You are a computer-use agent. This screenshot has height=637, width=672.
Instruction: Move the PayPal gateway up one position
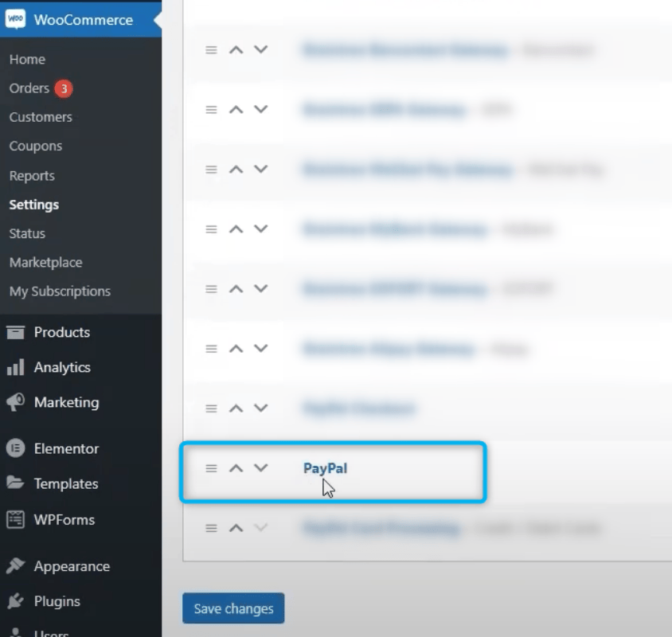click(236, 468)
